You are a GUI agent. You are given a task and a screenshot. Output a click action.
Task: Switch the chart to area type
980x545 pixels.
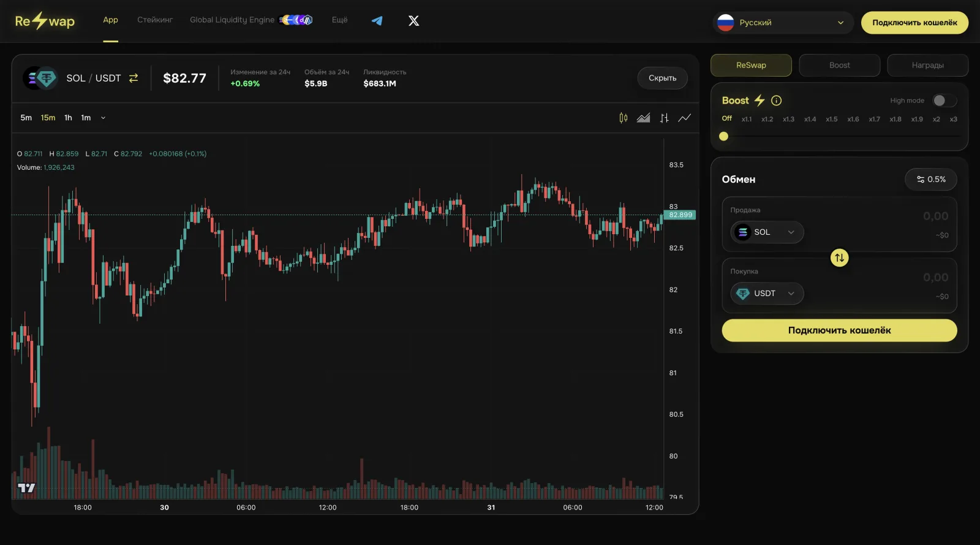click(644, 118)
